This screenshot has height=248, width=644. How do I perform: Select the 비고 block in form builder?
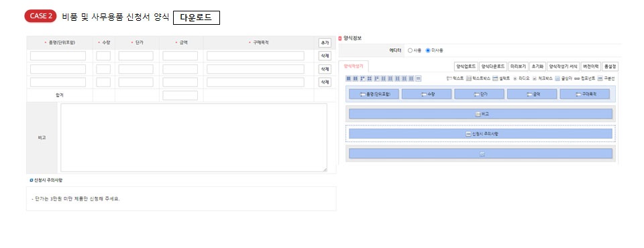[480, 114]
